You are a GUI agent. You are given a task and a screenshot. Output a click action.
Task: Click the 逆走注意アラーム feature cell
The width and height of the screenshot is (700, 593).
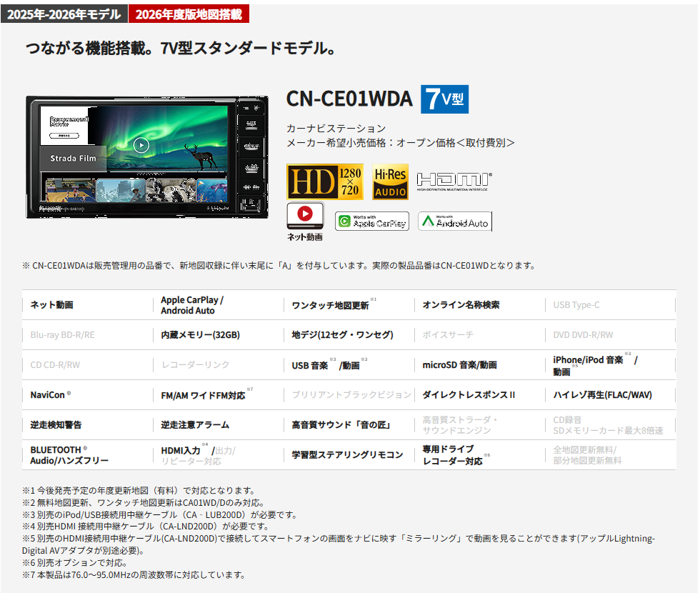click(219, 424)
